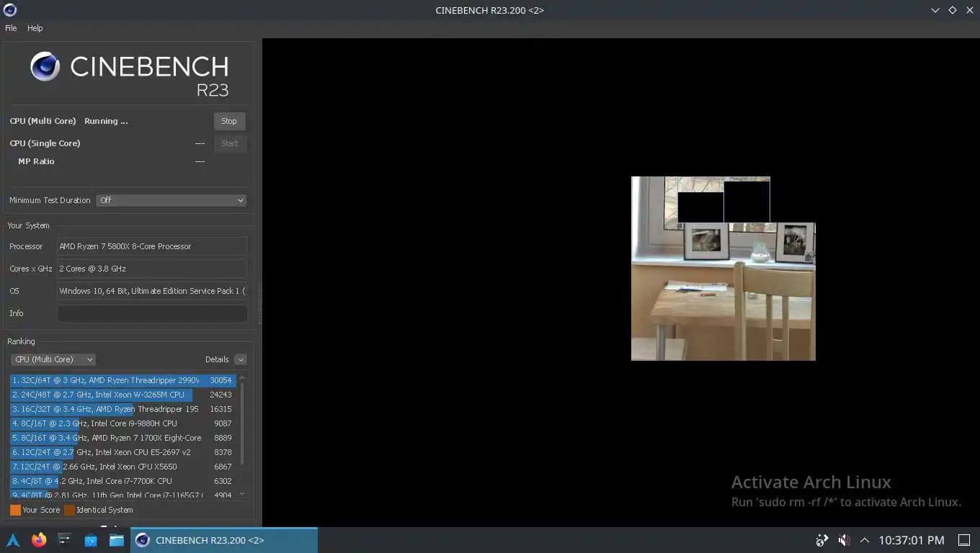Click the muted volume tray icon

pos(844,540)
